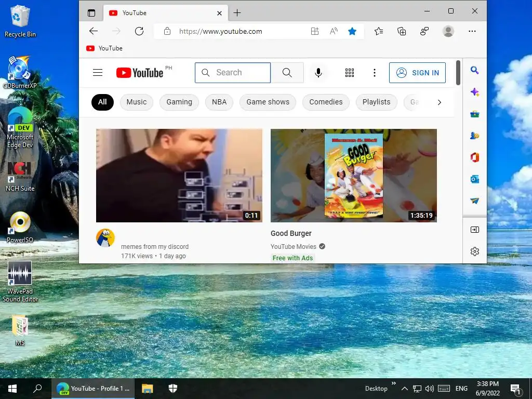Open the paper plane Drop icon in sidebar
532x399 pixels.
pyautogui.click(x=475, y=201)
